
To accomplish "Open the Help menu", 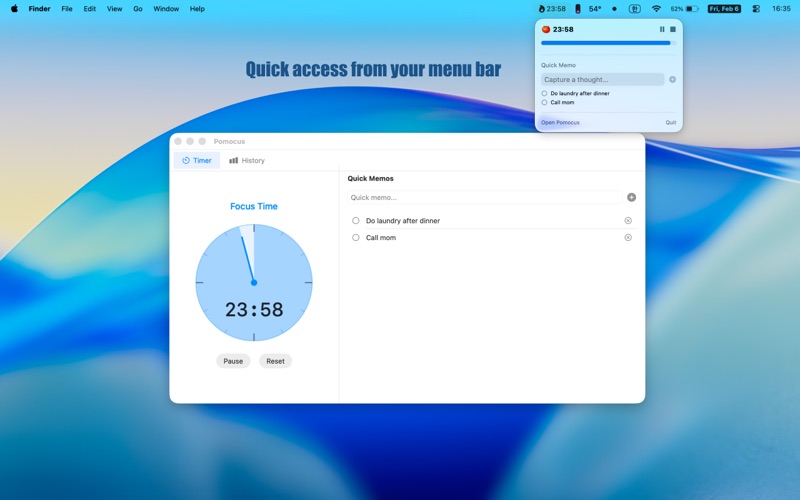I will (x=197, y=9).
